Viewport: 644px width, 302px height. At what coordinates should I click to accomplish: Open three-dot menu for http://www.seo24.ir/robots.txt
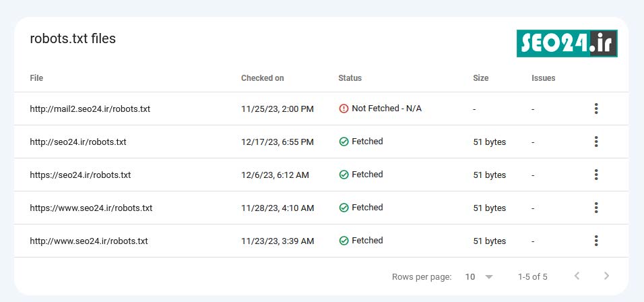pyautogui.click(x=596, y=241)
